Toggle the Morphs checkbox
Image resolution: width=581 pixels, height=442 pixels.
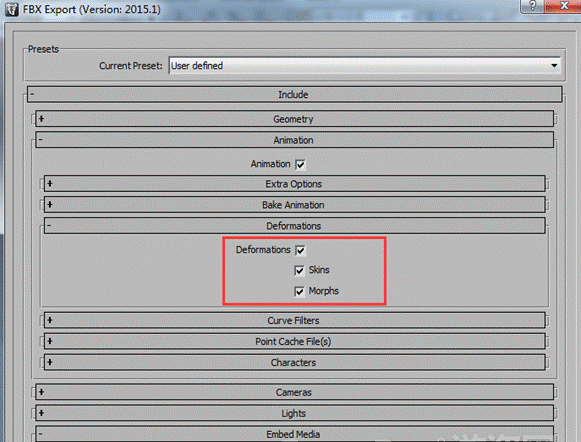coord(299,292)
